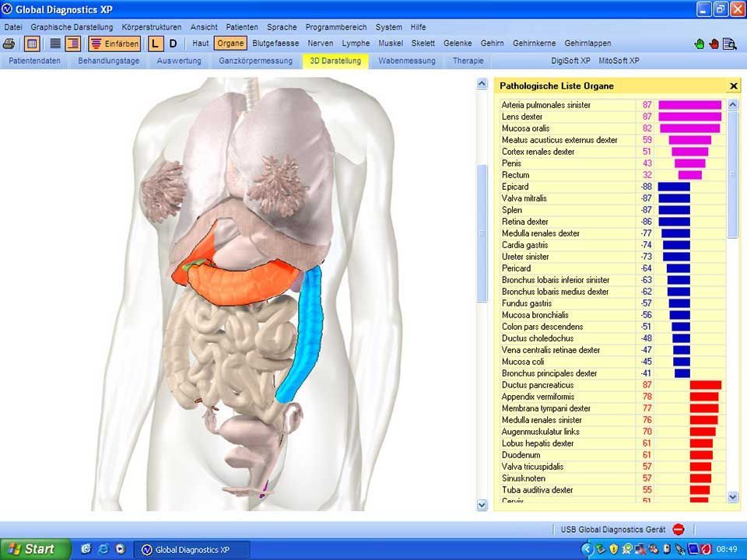Image resolution: width=747 pixels, height=560 pixels.
Task: Click the red USB device status icon
Action: [x=678, y=530]
